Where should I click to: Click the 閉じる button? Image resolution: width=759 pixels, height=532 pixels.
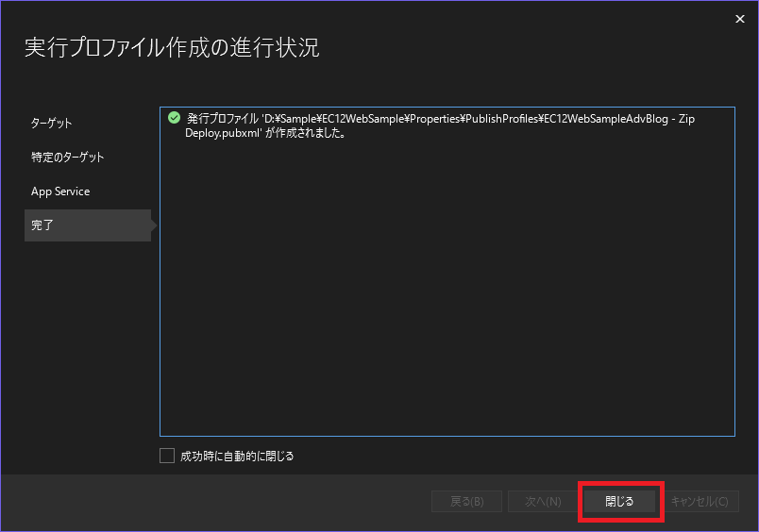pos(619,502)
